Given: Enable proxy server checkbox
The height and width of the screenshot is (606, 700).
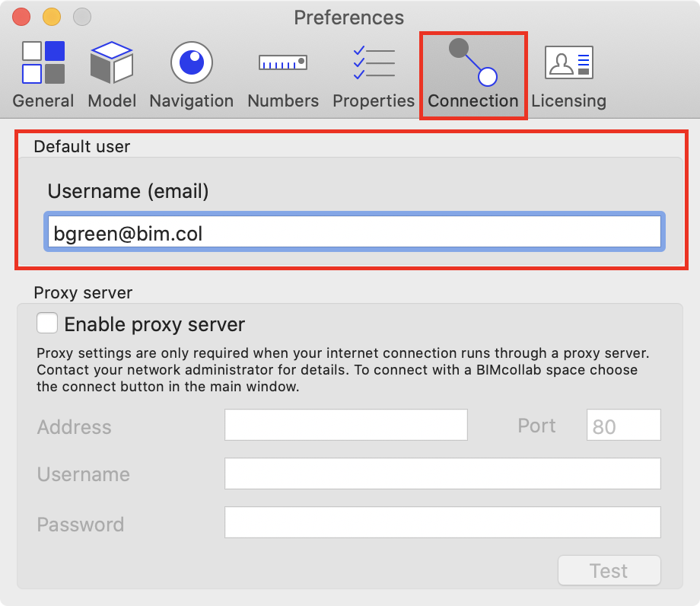Looking at the screenshot, I should pos(47,323).
